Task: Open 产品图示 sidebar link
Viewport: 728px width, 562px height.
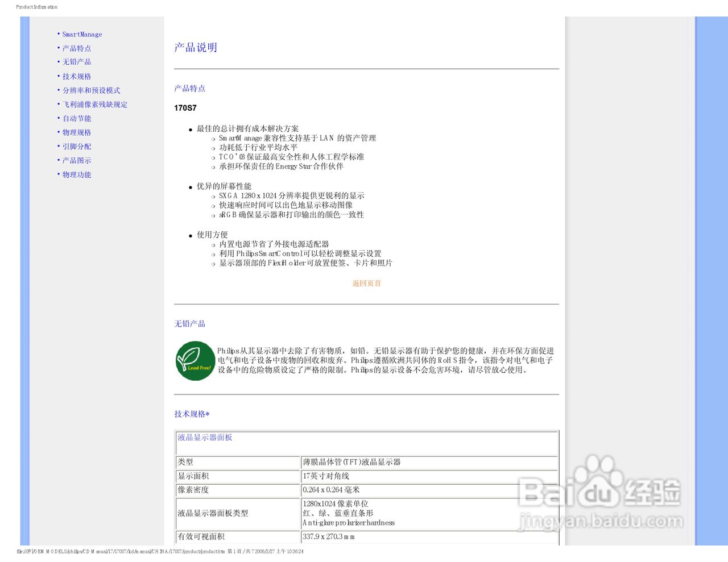Action: [x=77, y=161]
